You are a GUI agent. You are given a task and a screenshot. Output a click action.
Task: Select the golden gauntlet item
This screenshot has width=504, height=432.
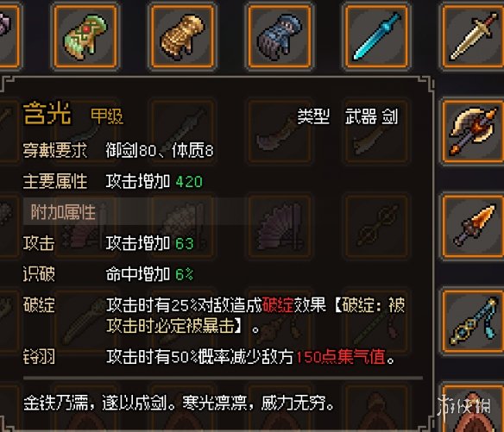coord(183,36)
